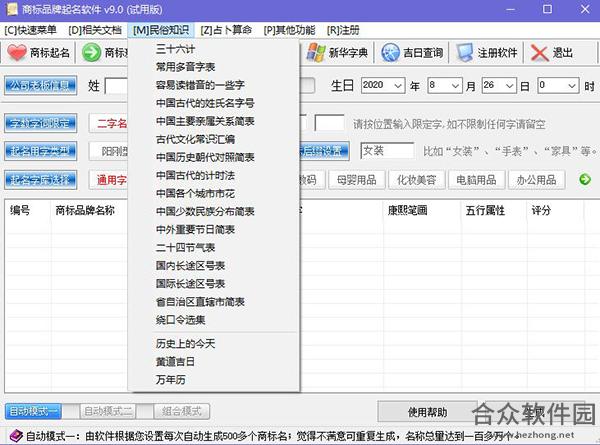Click the 字数字词限定 blue button
Screen dimensions: 600x445
click(41, 123)
